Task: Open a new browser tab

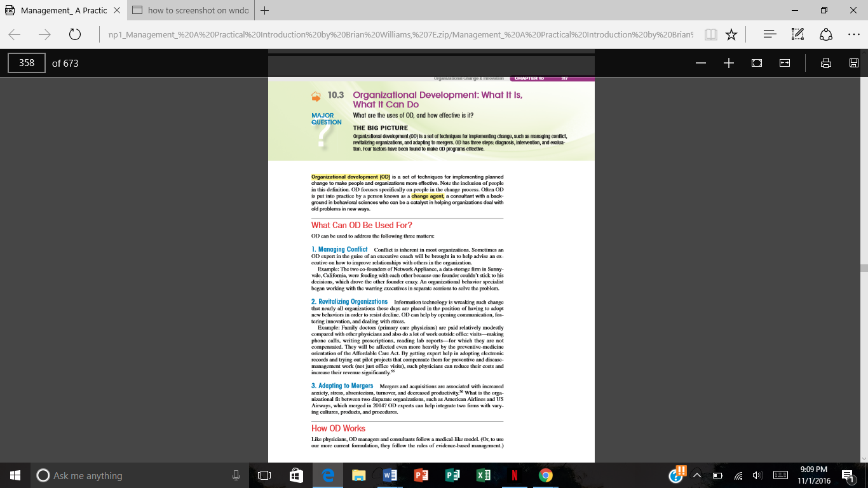Action: [264, 10]
